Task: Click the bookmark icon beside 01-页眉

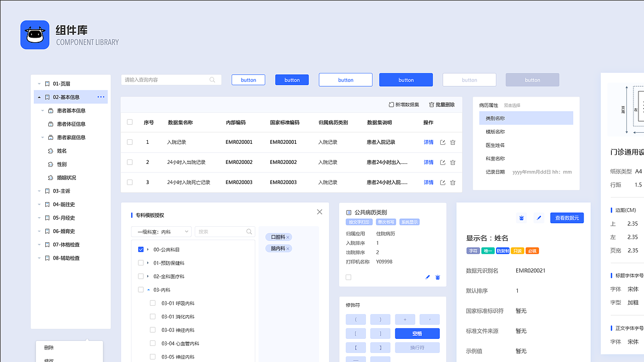Action: (47, 84)
